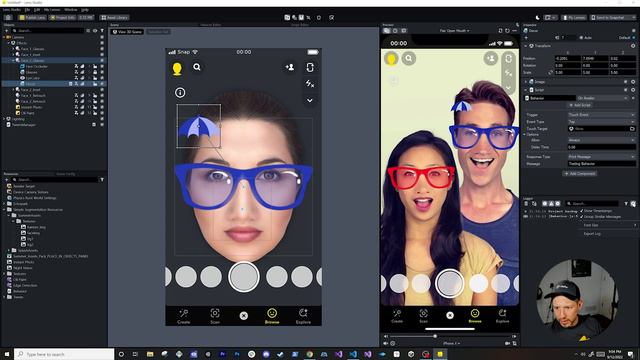
Task: Toggle the Script component enable checkbox
Action: (625, 90)
